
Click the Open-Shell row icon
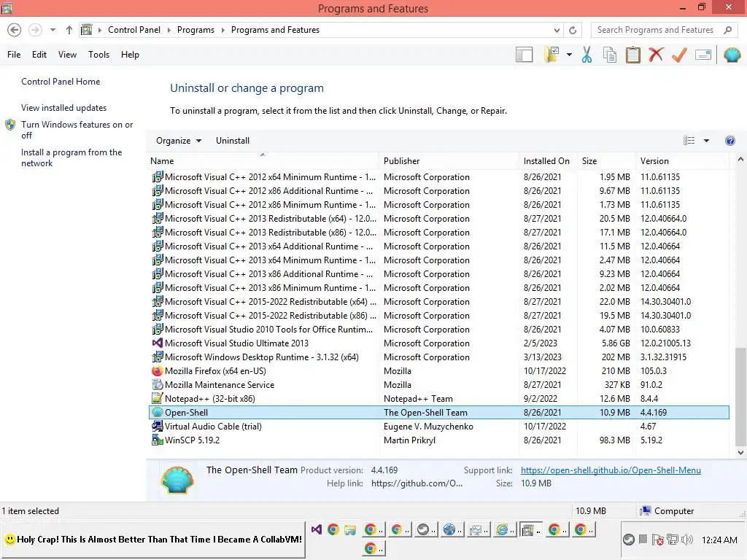tap(158, 413)
